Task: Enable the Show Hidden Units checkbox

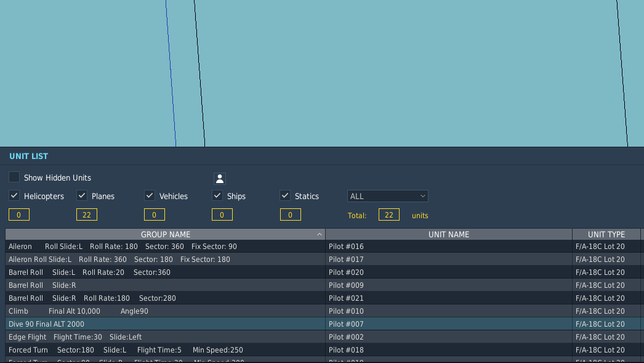Action: click(x=14, y=177)
